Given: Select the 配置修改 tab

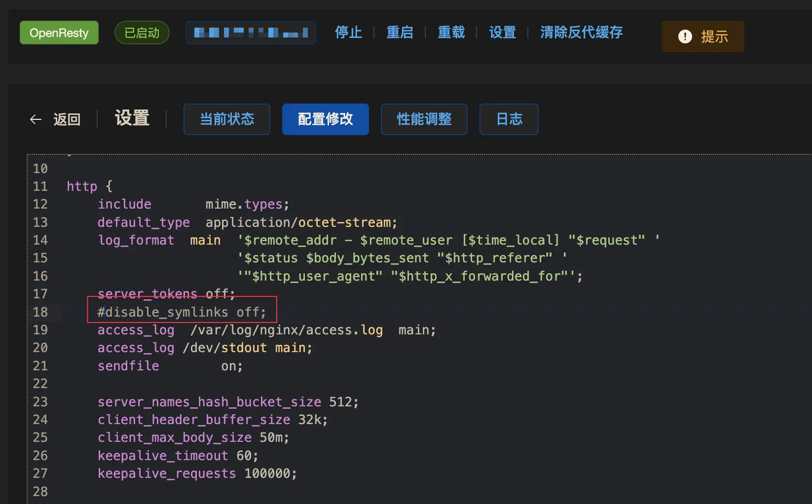Looking at the screenshot, I should [x=326, y=119].
